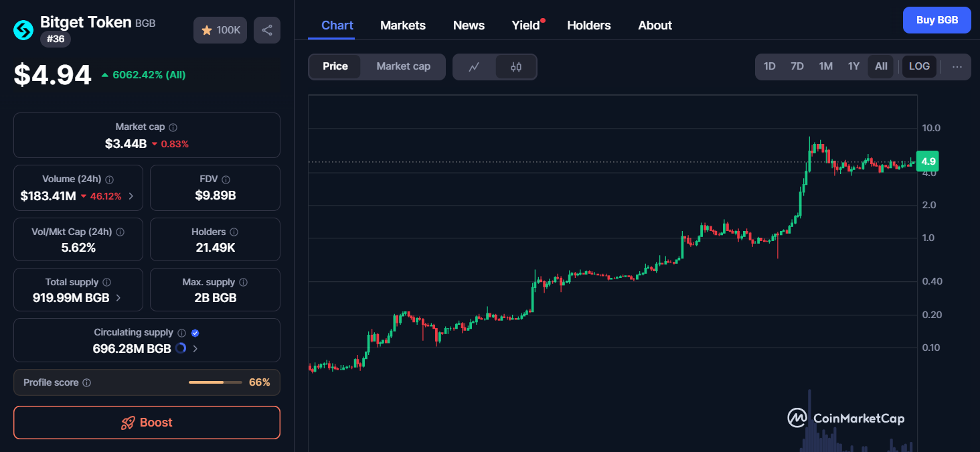Screen dimensions: 980x452
Task: Click the 66% profile score value
Action: 260,382
